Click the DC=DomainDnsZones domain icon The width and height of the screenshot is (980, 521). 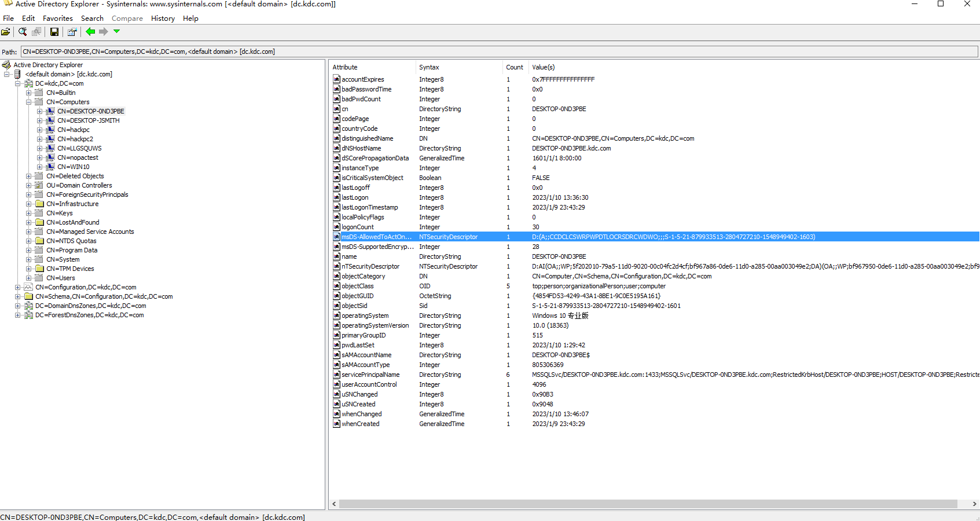(x=28, y=306)
